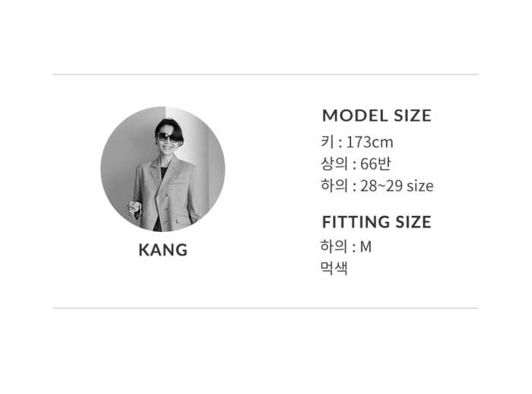Select the 28~29 size bottoms value
Screen dimensions: 532x394
(x=397, y=186)
